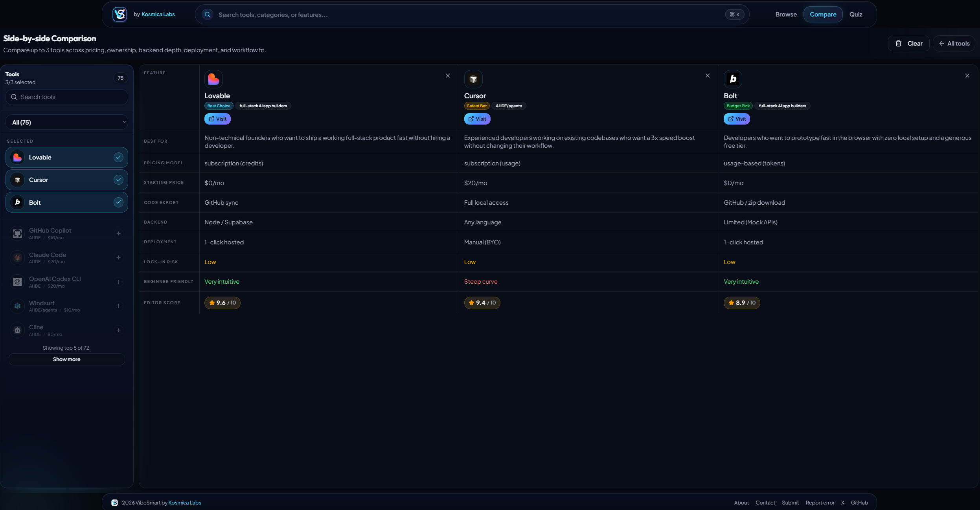The width and height of the screenshot is (980, 510).
Task: Go back to All tools
Action: pos(954,44)
